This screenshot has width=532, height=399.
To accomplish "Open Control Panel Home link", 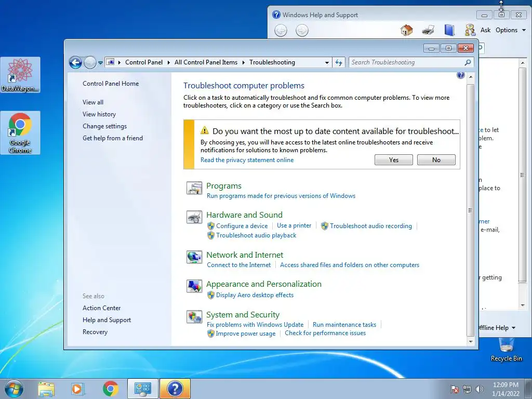I will coord(111,84).
